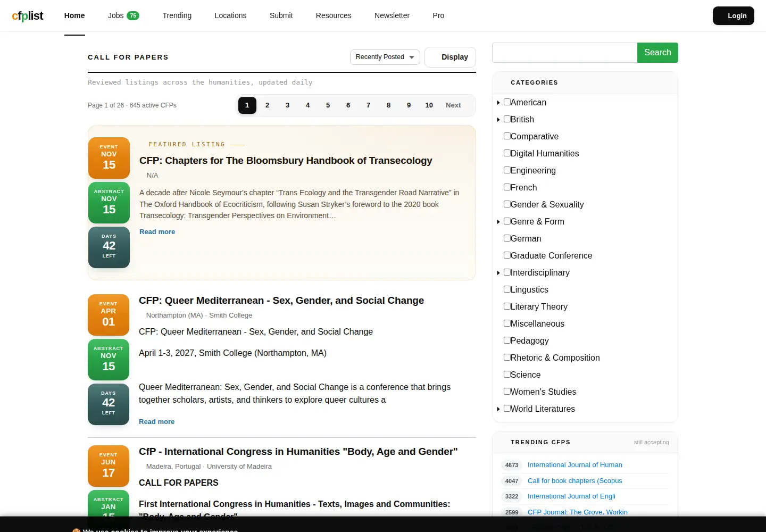The width and height of the screenshot is (766, 532).
Task: Go to the Trending page
Action: click(177, 15)
